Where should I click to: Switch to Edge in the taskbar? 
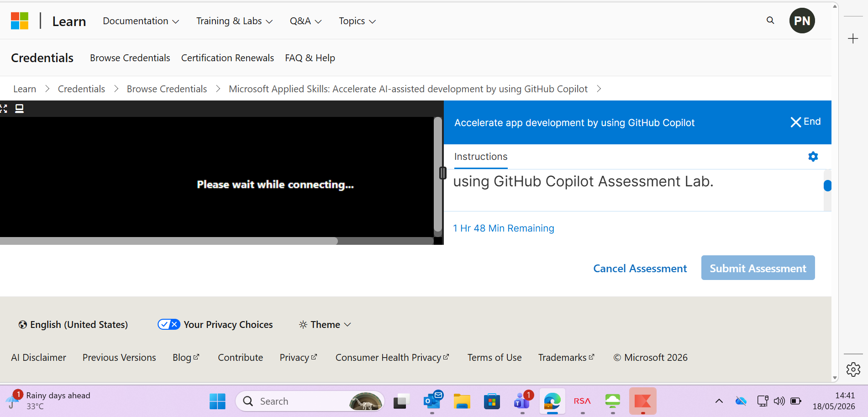[552, 401]
